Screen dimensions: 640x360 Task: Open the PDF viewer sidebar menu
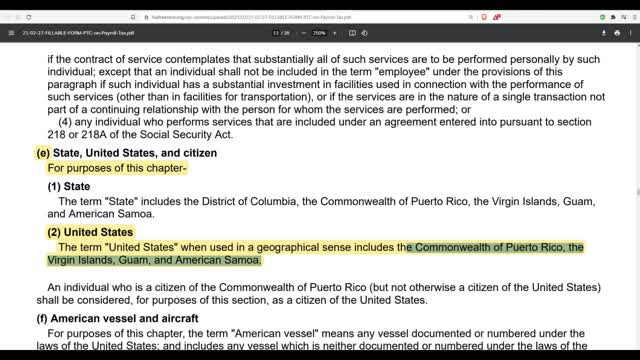11,33
